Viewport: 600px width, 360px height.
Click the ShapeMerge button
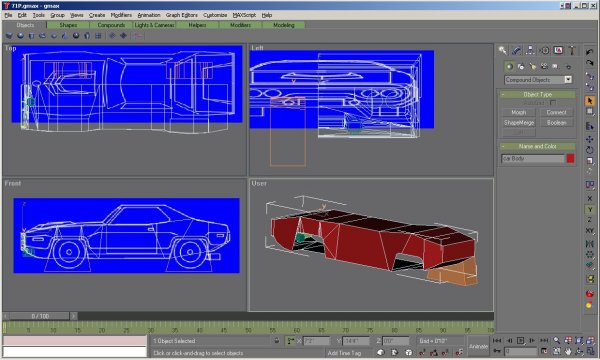[518, 122]
